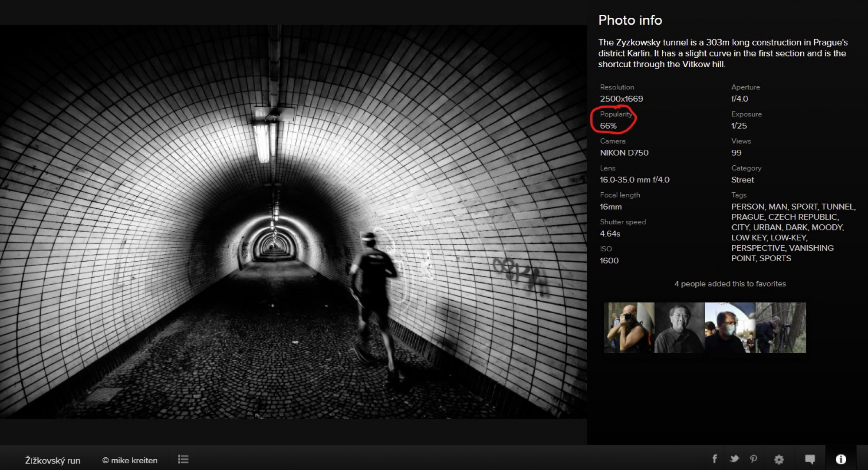Open the comments speech bubble

(810, 459)
